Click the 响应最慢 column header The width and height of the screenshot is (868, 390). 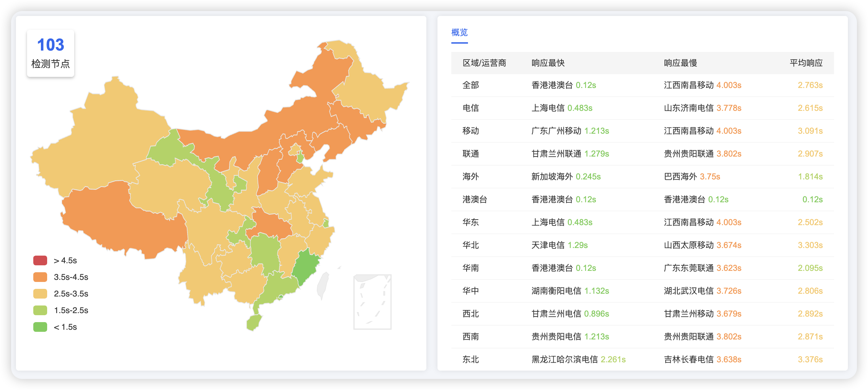(680, 63)
